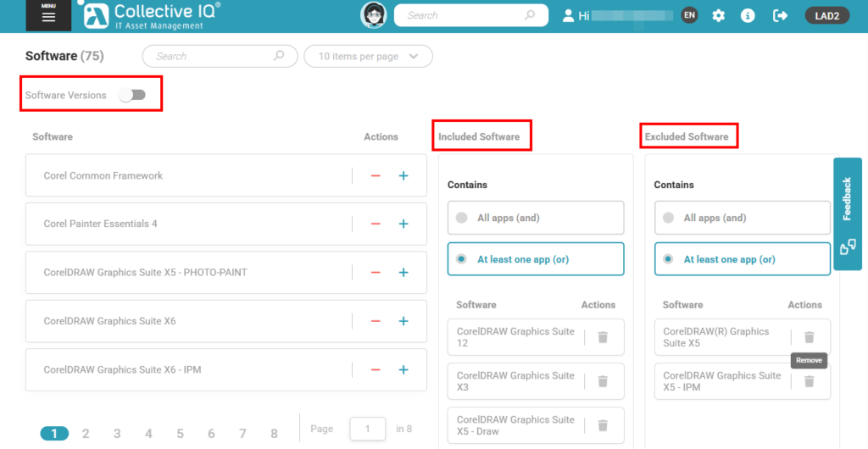Click the user avatar picture

[x=373, y=15]
